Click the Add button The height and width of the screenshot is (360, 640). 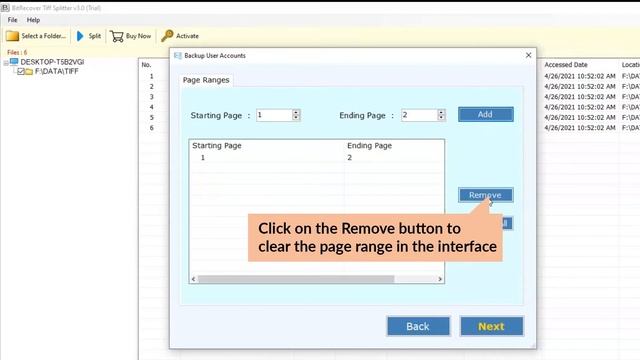click(486, 114)
